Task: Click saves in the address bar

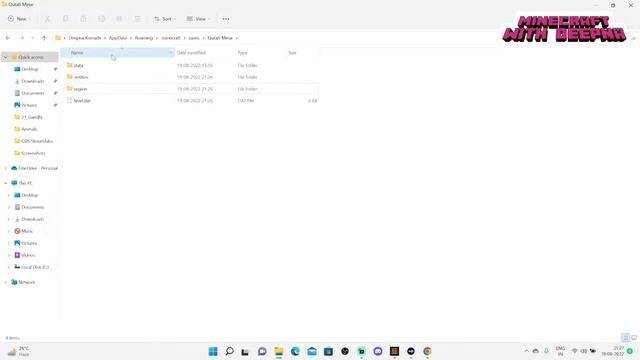Action: [x=194, y=38]
